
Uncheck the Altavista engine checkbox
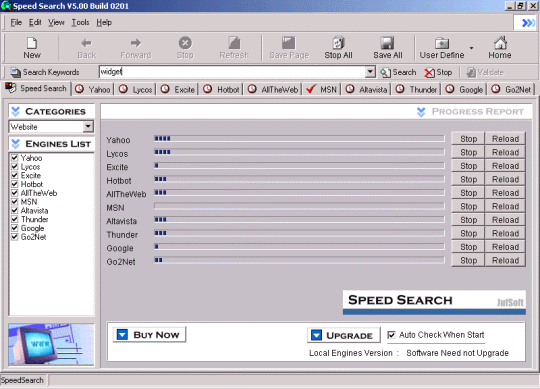tap(14, 210)
